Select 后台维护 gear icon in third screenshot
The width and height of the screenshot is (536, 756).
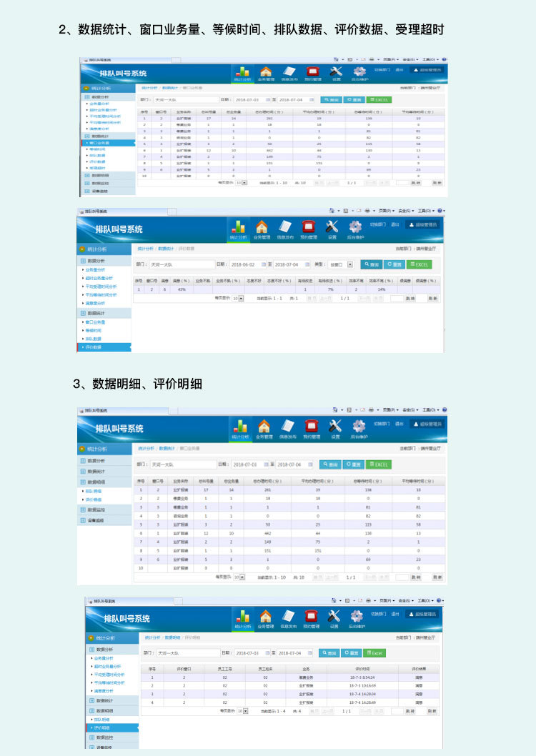click(359, 429)
